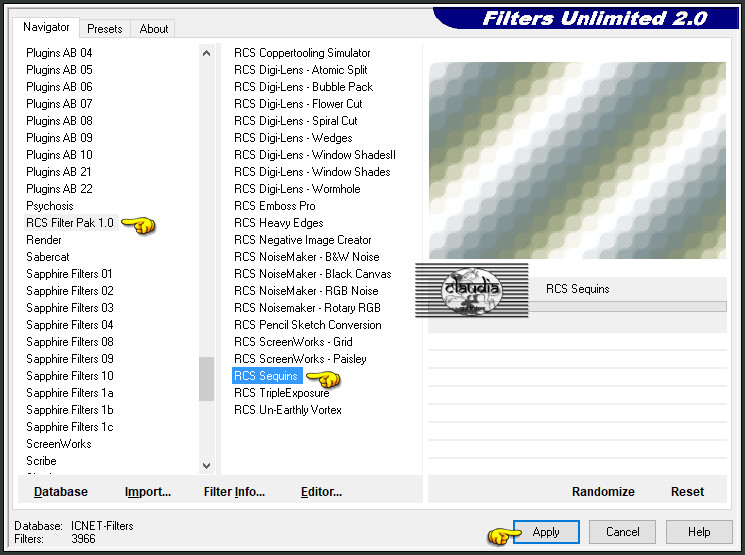Select RCS ScreenWorks - Paisley
The height and width of the screenshot is (555, 745).
(x=300, y=359)
